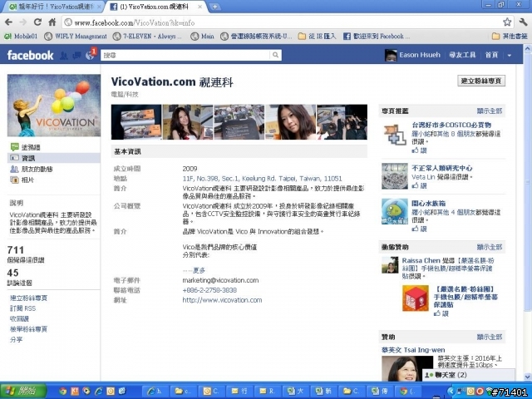Image resolution: width=532 pixels, height=399 pixels.
Task: Open the new tab plus button
Action: (x=214, y=7)
